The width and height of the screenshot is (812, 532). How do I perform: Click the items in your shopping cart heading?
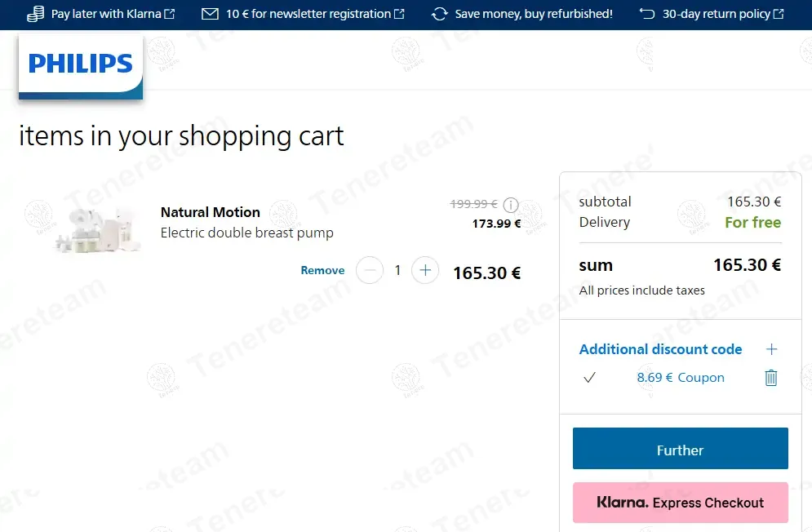181,136
